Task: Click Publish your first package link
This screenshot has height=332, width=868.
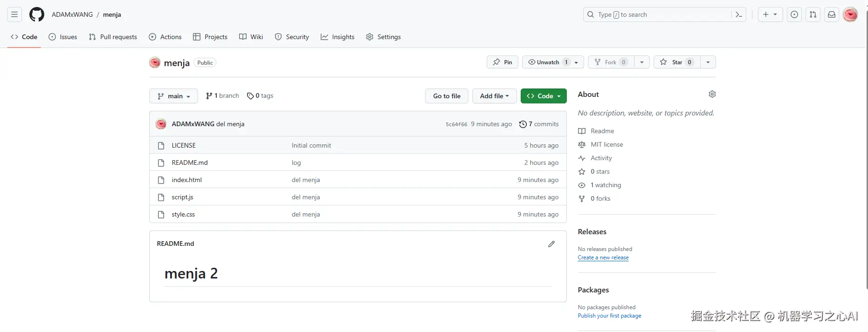Action: [609, 316]
